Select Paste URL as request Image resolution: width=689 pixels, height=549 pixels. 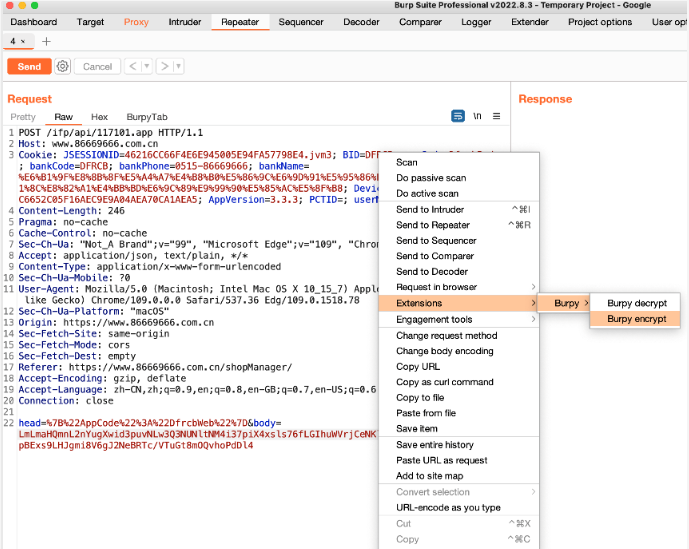[x=459, y=460]
